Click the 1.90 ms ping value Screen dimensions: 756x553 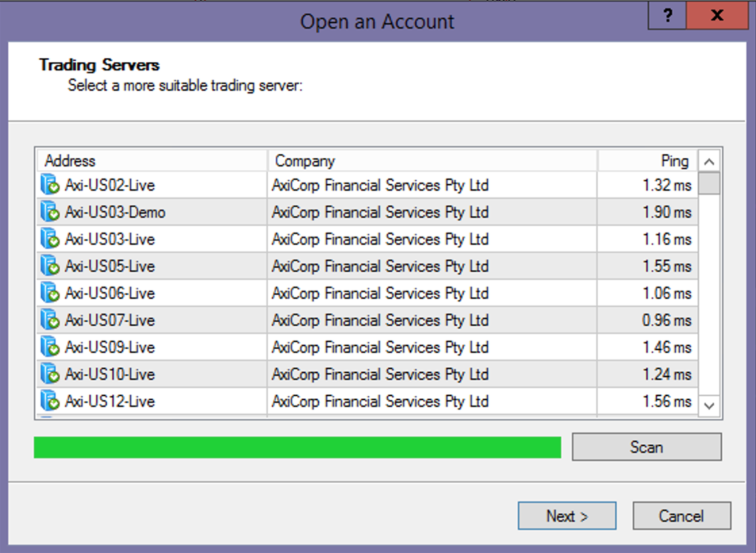667,212
